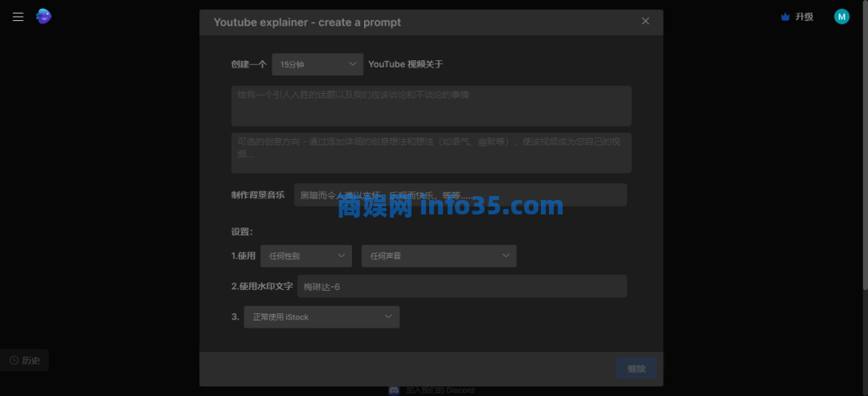Open the hamburger menu icon
Viewport: 868px width, 396px height.
pyautogui.click(x=18, y=17)
